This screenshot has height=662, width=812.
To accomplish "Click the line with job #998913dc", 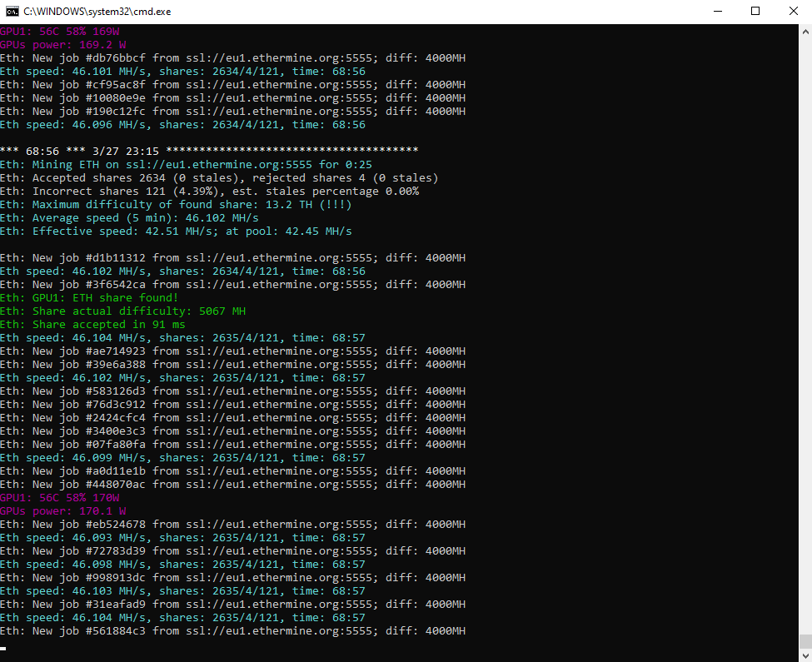I will click(232, 578).
